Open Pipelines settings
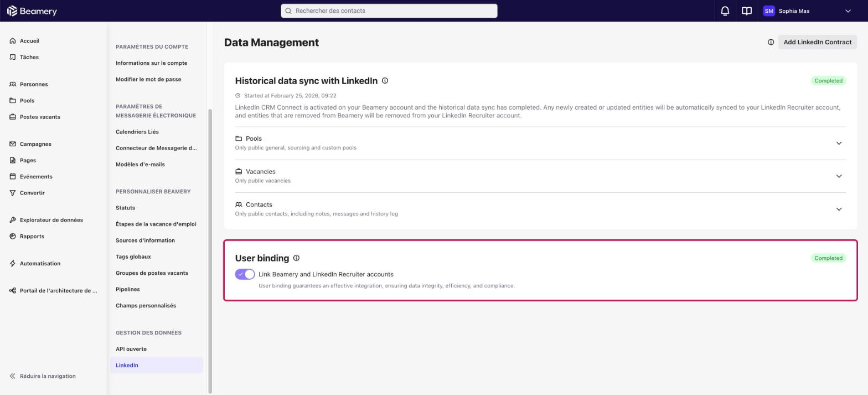868x395 pixels. point(128,289)
